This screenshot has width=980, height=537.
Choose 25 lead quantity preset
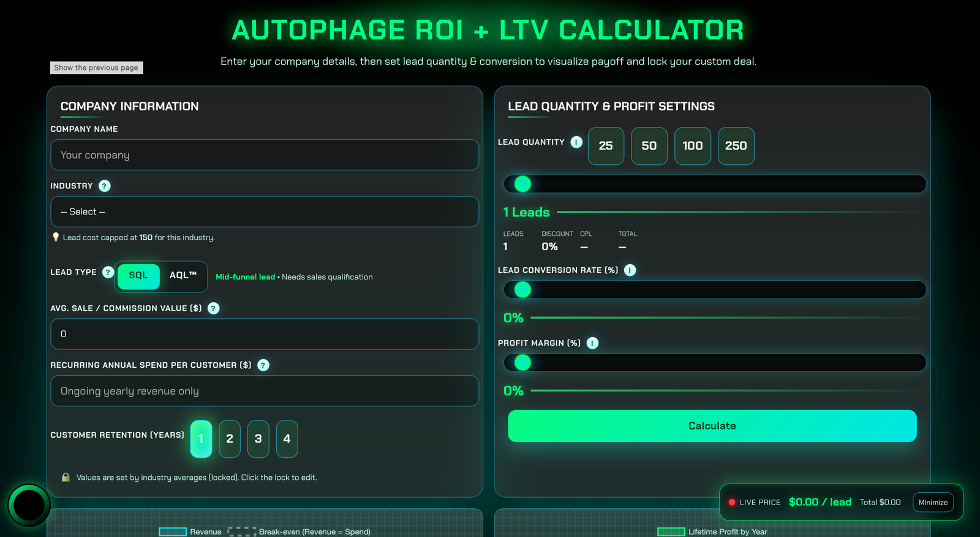tap(606, 146)
